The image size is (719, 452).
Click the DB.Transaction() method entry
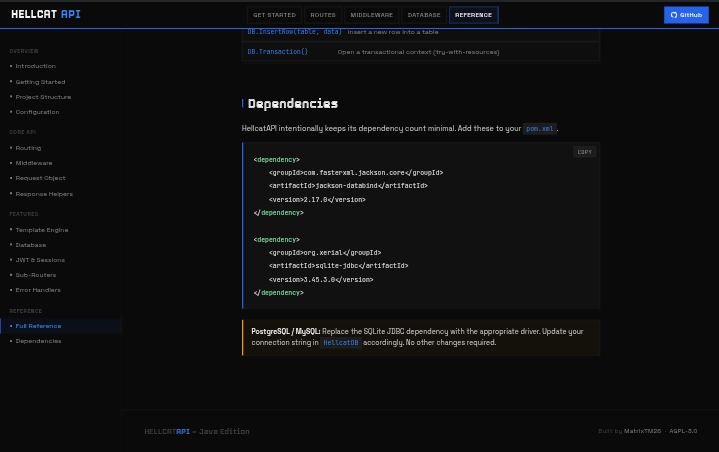(277, 52)
